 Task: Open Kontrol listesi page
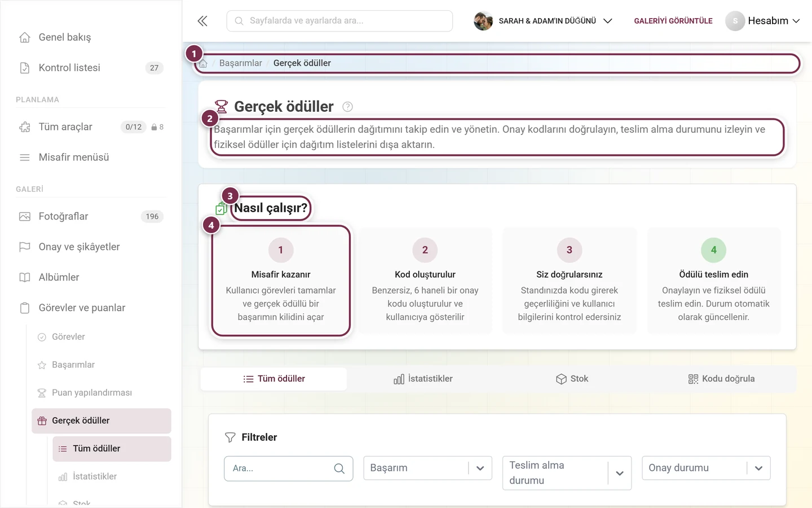pyautogui.click(x=91, y=68)
